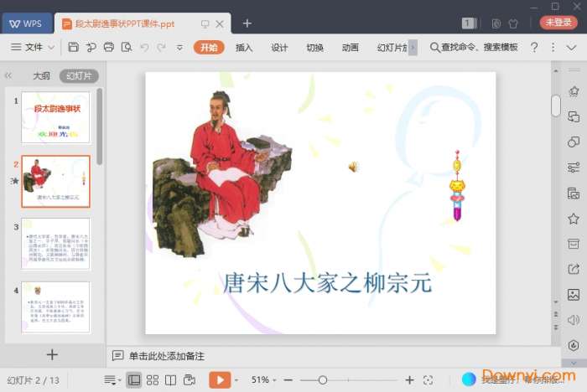Open the sidebar properties sliders icon

[573, 168]
